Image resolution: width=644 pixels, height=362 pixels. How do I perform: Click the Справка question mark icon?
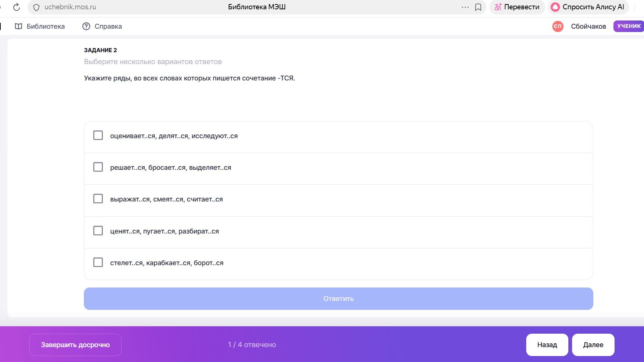[86, 26]
